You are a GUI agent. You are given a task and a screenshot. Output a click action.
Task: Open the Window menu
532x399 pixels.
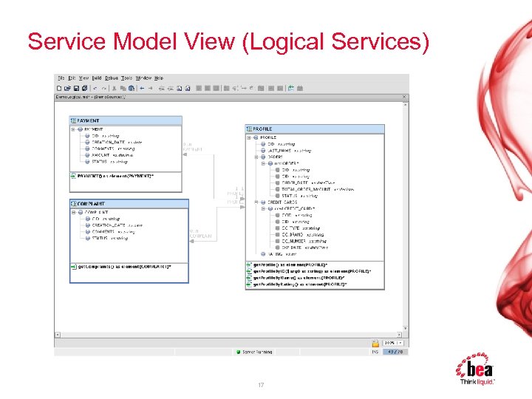click(x=143, y=78)
